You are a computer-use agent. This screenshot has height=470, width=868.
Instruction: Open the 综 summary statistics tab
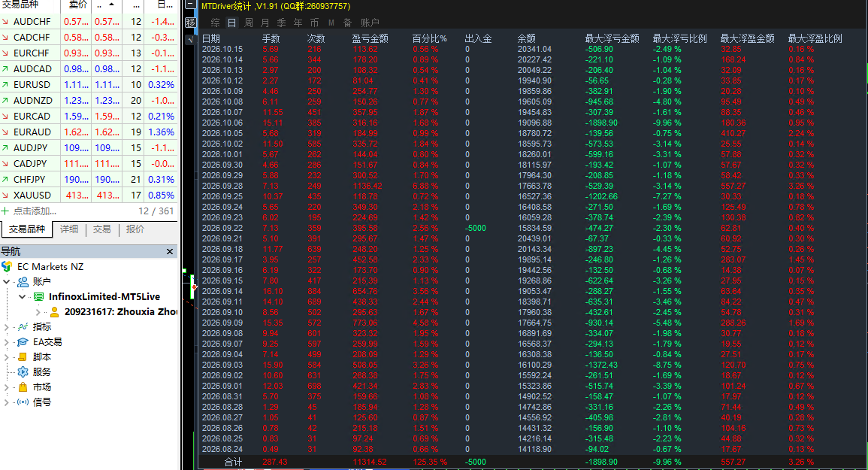[x=216, y=23]
